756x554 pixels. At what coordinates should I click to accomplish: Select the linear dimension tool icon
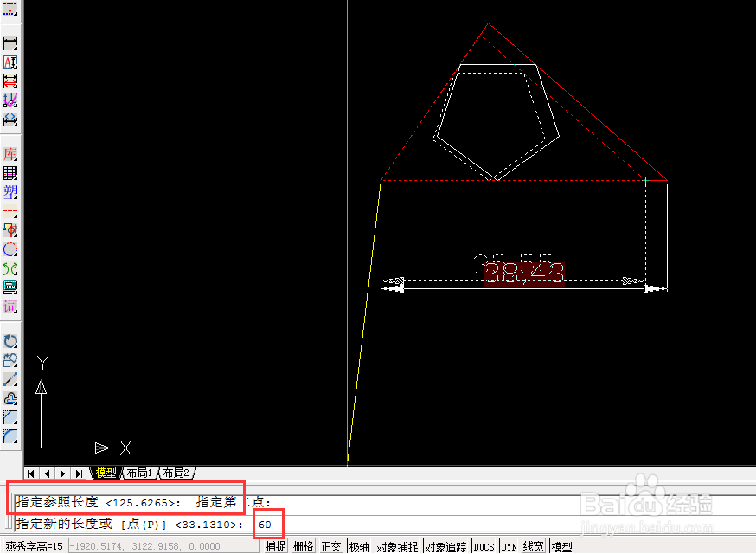[x=10, y=43]
